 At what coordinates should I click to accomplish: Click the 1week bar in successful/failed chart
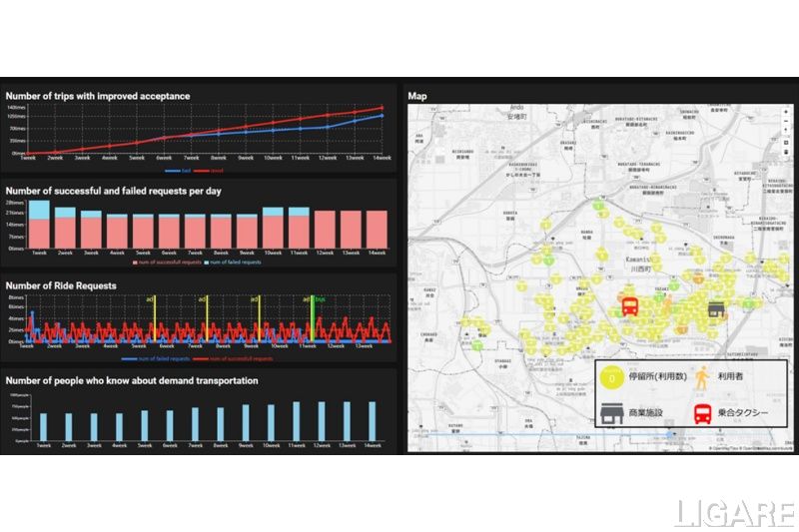[x=40, y=225]
